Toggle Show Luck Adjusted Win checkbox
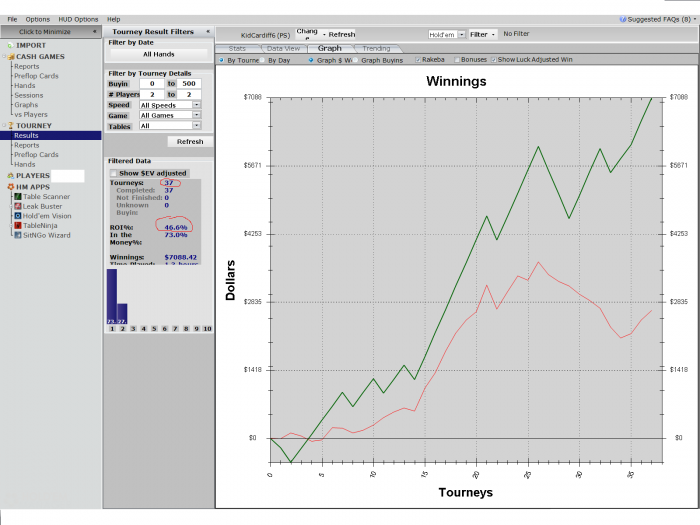The image size is (700, 525). (494, 60)
